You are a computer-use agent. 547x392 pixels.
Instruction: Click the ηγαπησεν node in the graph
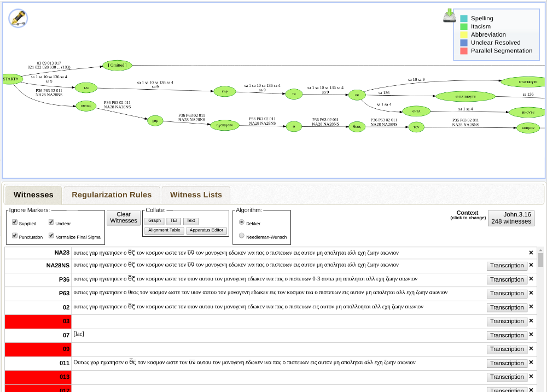tap(225, 125)
